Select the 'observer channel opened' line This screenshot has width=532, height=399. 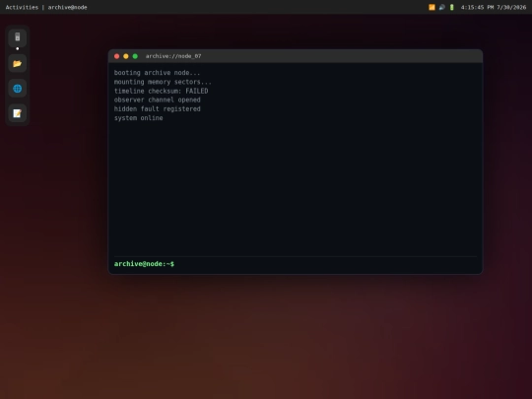tap(157, 100)
